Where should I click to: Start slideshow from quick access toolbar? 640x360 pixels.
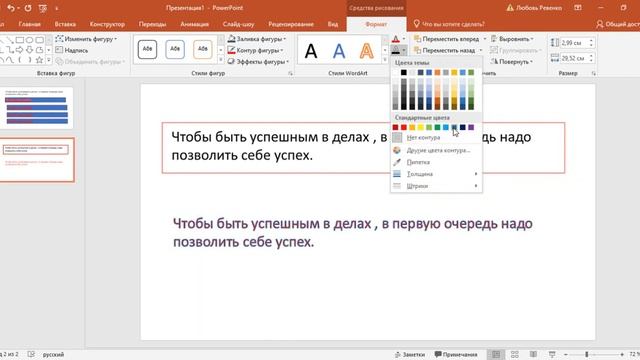point(42,8)
